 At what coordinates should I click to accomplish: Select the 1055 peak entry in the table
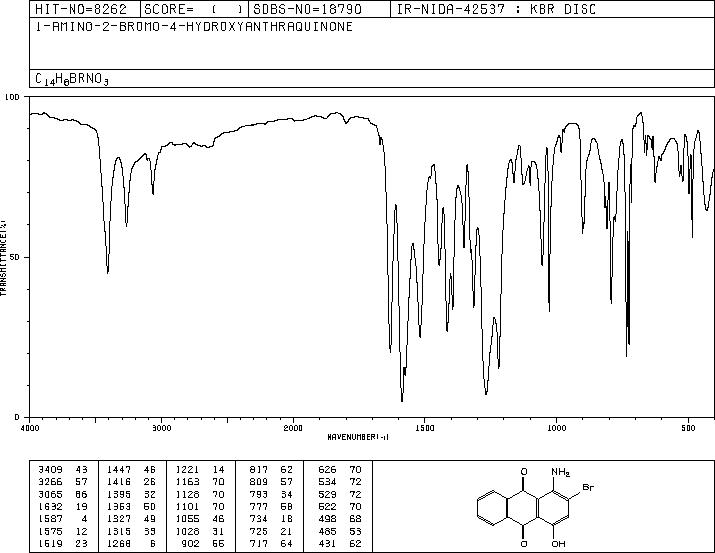click(x=200, y=519)
